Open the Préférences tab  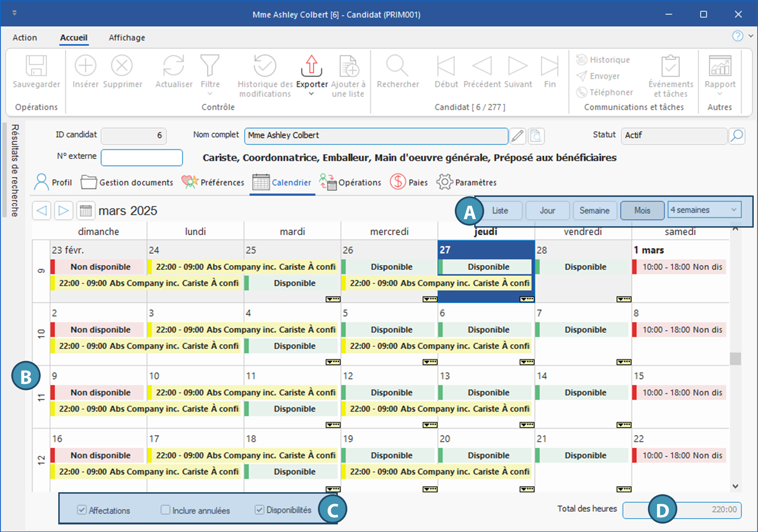[x=213, y=182]
